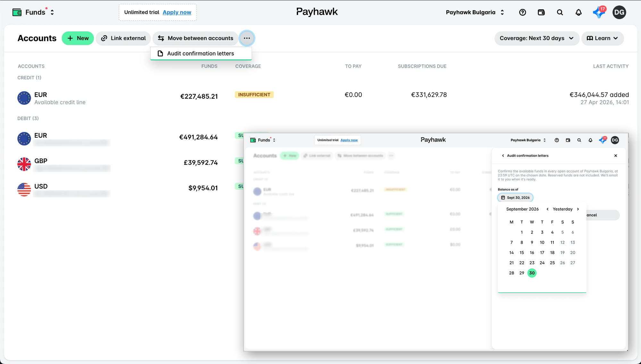641x364 pixels.
Task: Switch company from Payhawk Bulgaria
Action: [475, 12]
